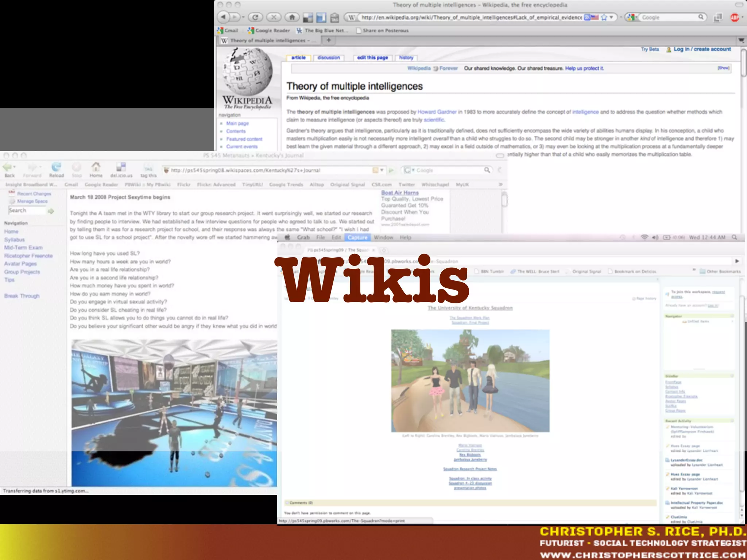747x560 pixels.
Task: Click the RSS feed icon in Wikipedia address bar
Action: [587, 17]
